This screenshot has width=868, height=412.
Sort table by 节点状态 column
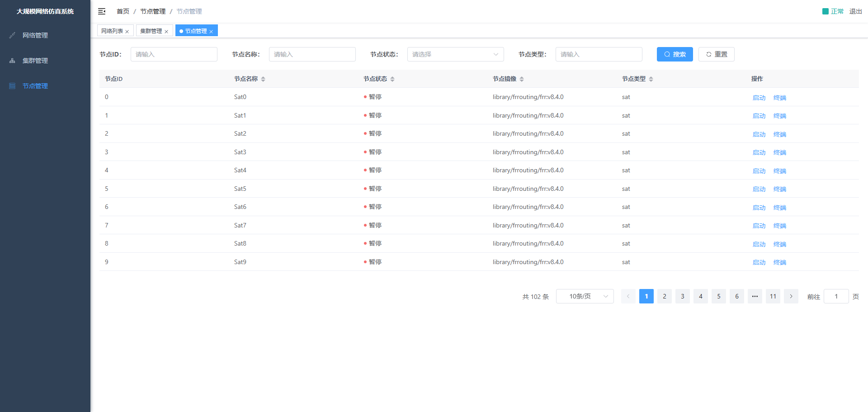point(392,79)
